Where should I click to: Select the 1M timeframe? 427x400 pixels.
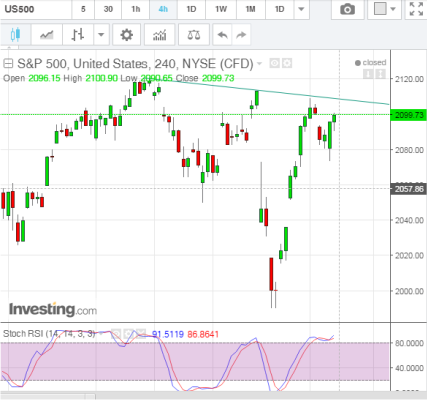tap(250, 9)
